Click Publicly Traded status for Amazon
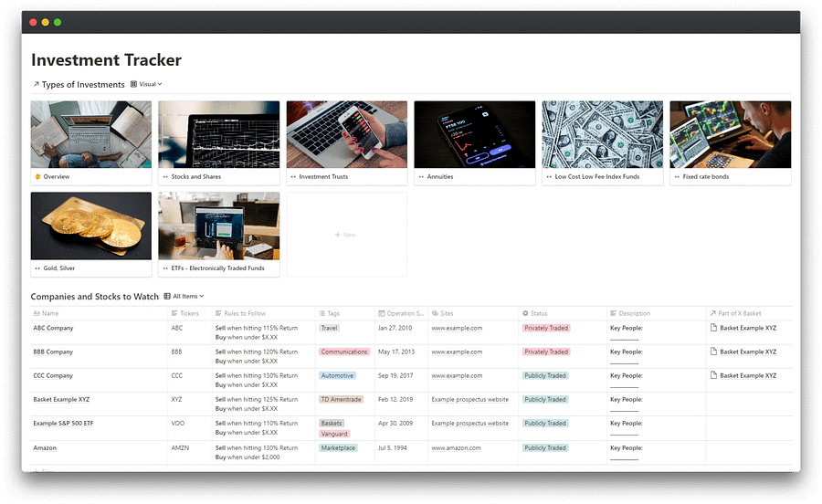822x504 pixels. point(545,448)
